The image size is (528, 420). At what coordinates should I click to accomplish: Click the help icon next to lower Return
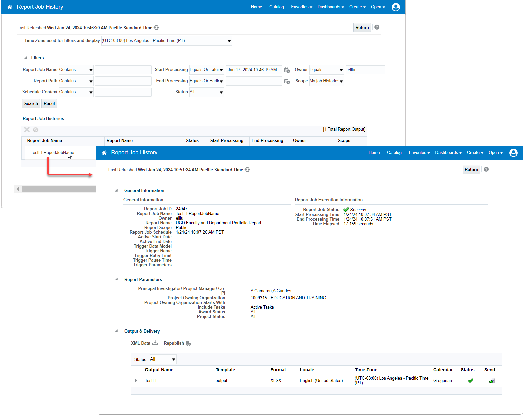tap(486, 169)
